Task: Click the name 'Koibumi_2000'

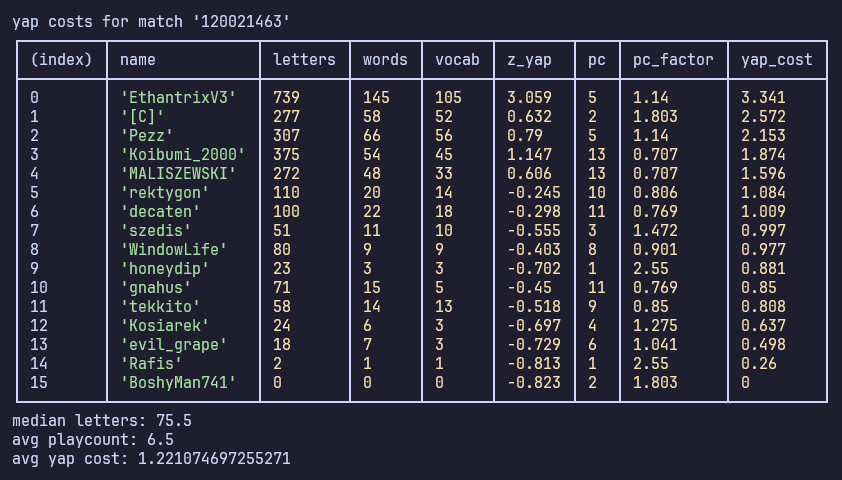Action: [x=183, y=155]
